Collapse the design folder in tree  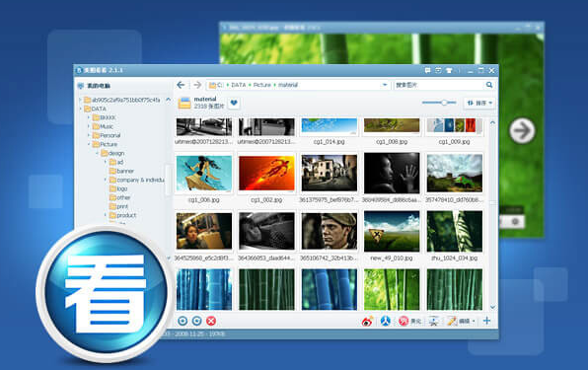[97, 153]
